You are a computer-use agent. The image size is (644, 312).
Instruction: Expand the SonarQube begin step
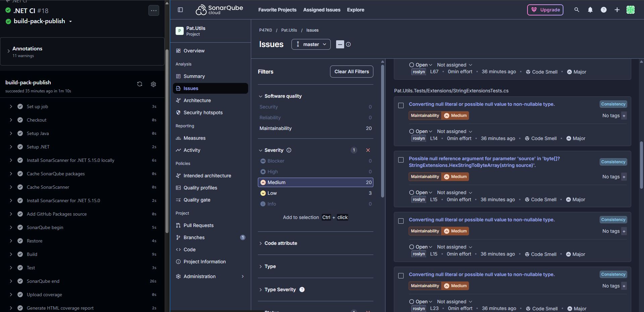[x=11, y=227]
